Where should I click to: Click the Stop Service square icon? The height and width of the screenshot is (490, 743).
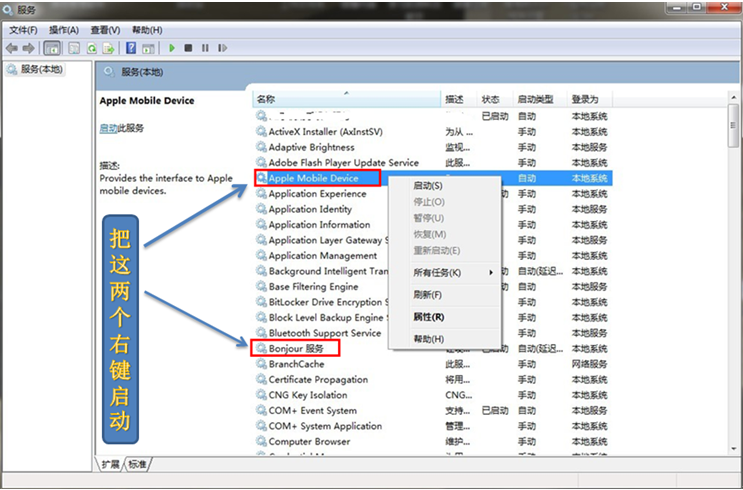coord(188,48)
